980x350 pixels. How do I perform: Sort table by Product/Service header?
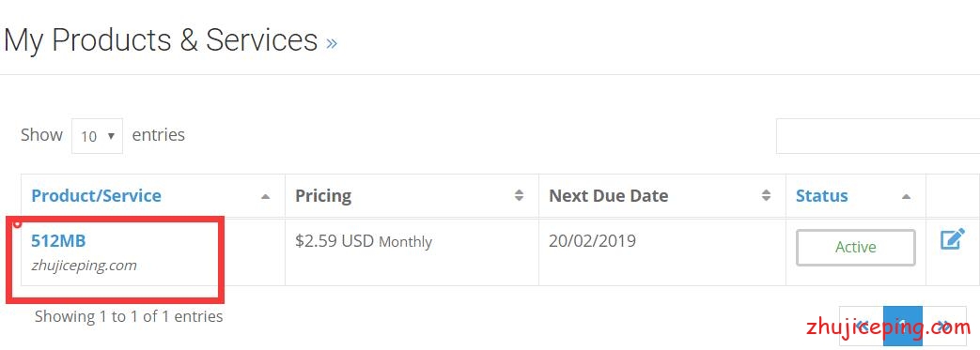pos(96,196)
